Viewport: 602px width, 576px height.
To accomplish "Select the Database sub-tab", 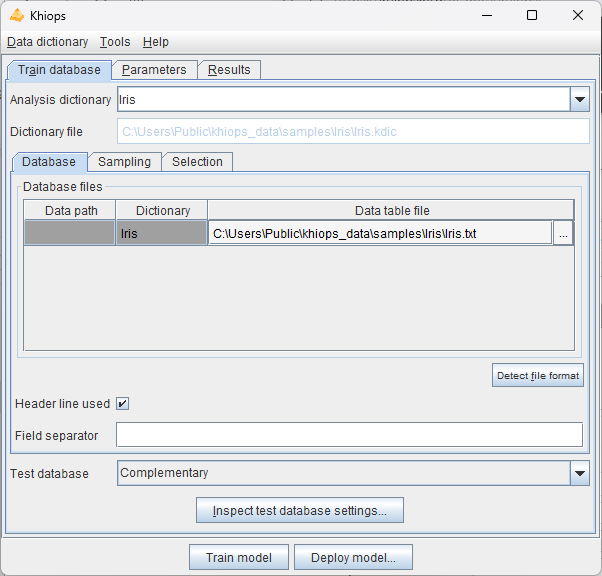I will [49, 162].
